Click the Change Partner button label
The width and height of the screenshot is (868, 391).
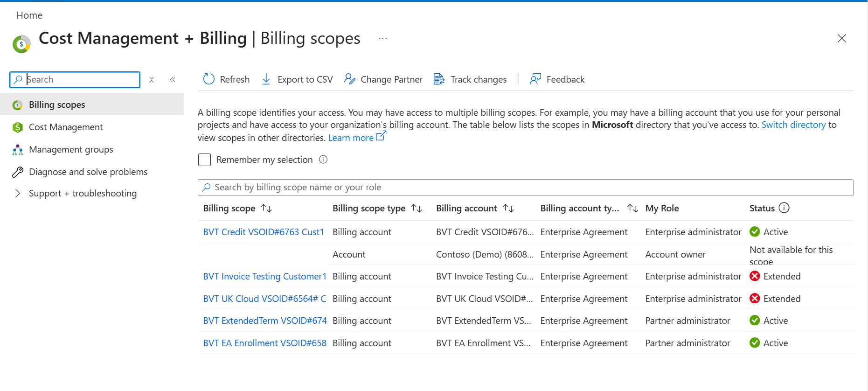tap(391, 79)
